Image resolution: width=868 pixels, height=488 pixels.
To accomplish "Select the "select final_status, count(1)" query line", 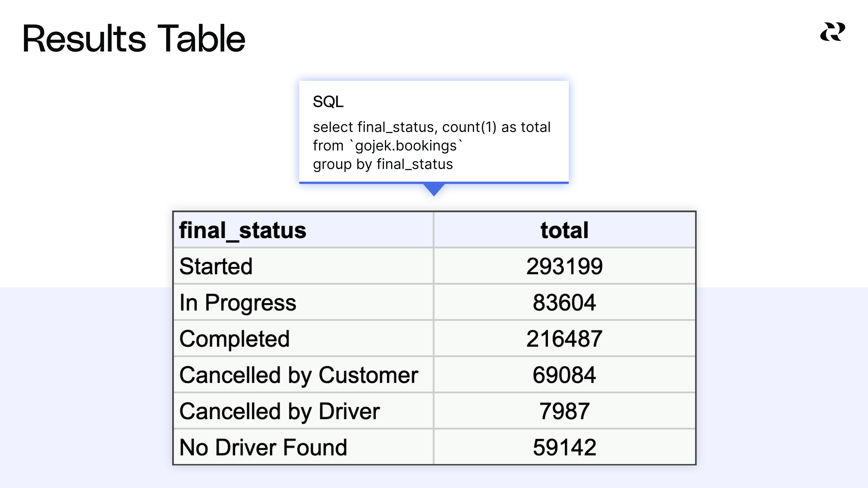I will (x=431, y=127).
